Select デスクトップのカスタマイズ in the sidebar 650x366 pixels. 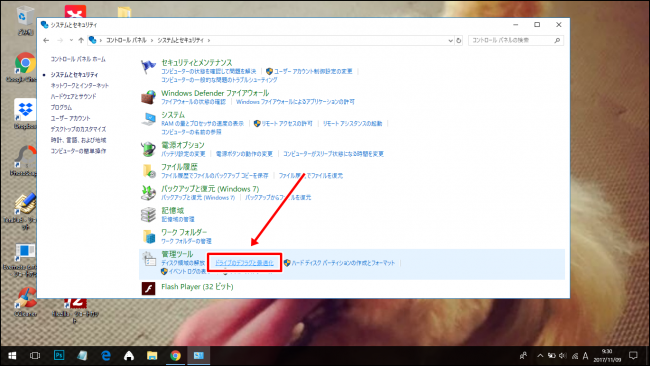[x=78, y=129]
